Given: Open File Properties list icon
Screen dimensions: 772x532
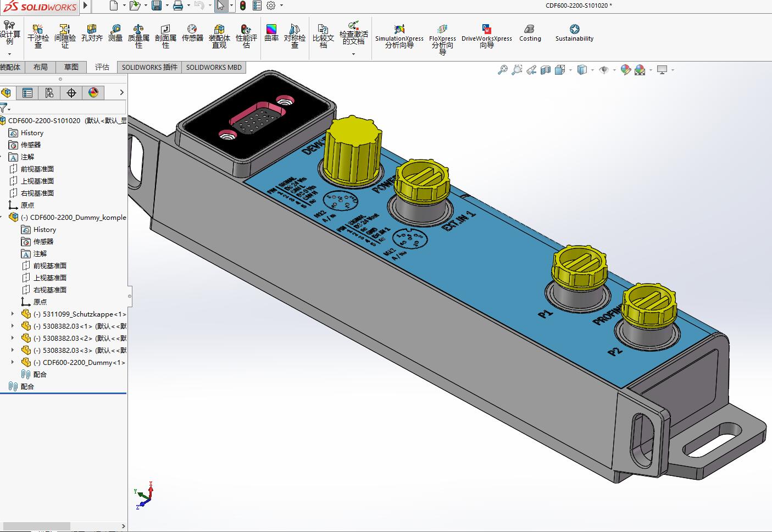Looking at the screenshot, I should (x=257, y=5).
